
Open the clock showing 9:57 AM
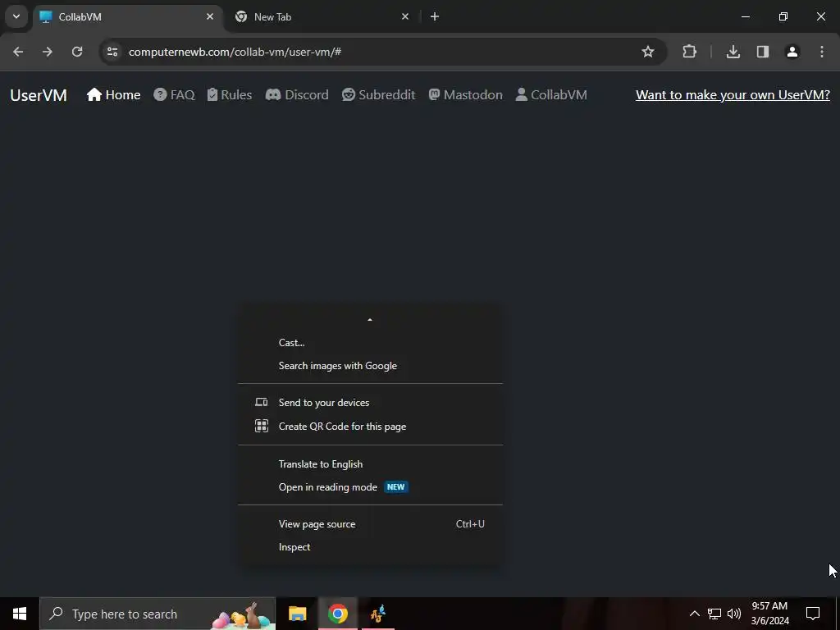pyautogui.click(x=769, y=614)
